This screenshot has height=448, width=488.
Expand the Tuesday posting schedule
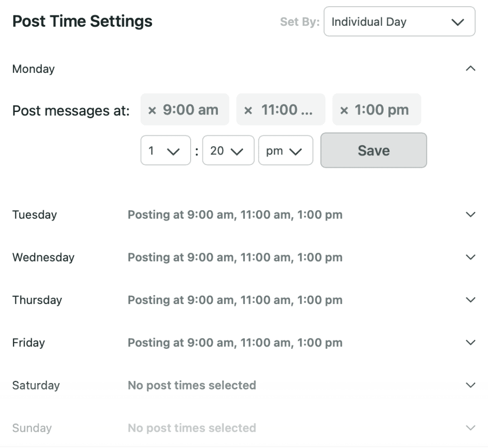tap(470, 214)
